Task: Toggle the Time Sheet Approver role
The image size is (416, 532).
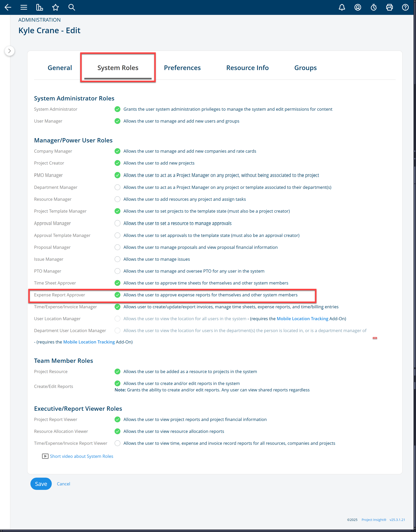Action: tap(117, 283)
